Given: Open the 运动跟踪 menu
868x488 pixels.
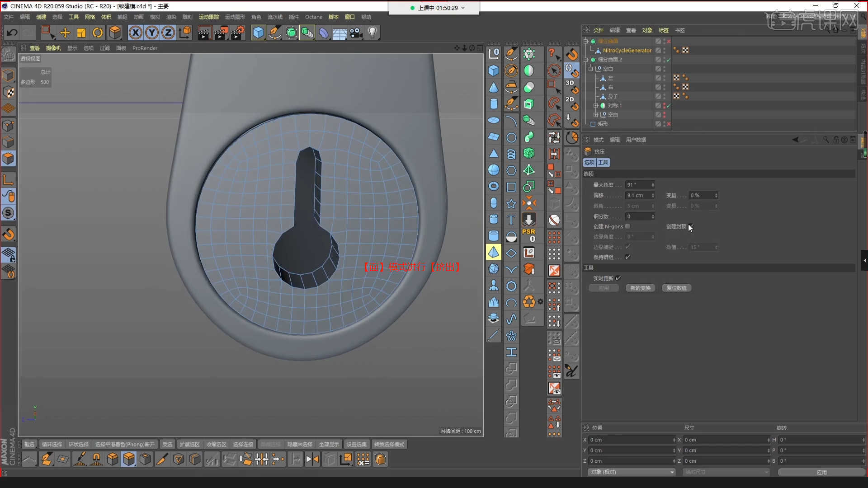Looking at the screenshot, I should [x=208, y=17].
